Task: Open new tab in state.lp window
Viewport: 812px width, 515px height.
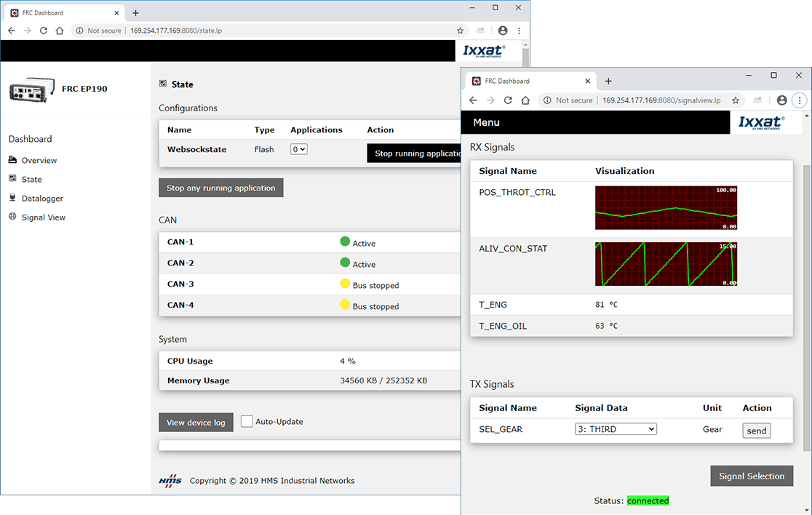Action: pos(135,13)
